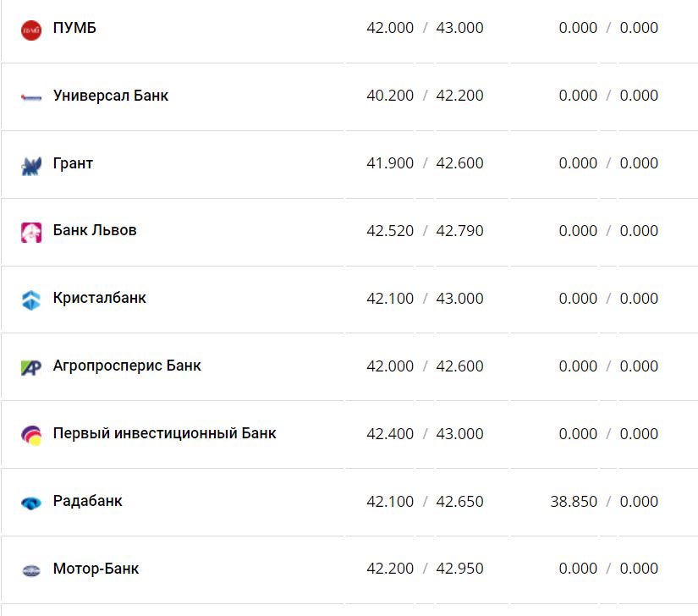
Task: Click Радабанк's 38.850 rate value
Action: (x=574, y=502)
